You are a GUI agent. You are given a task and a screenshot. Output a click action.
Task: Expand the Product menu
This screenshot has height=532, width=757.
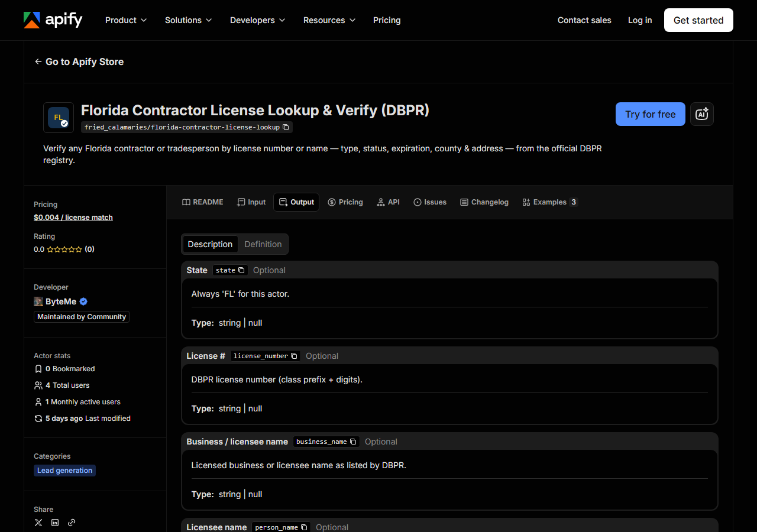click(x=125, y=20)
